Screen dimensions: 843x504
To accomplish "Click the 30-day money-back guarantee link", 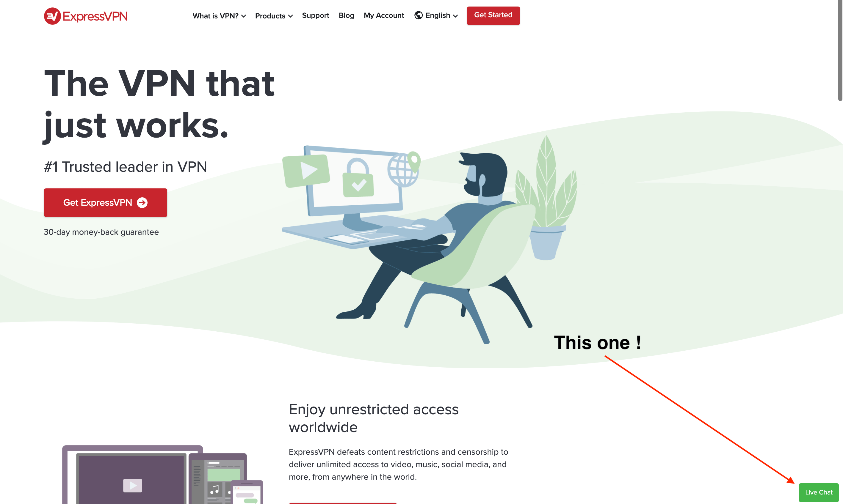I will (101, 231).
